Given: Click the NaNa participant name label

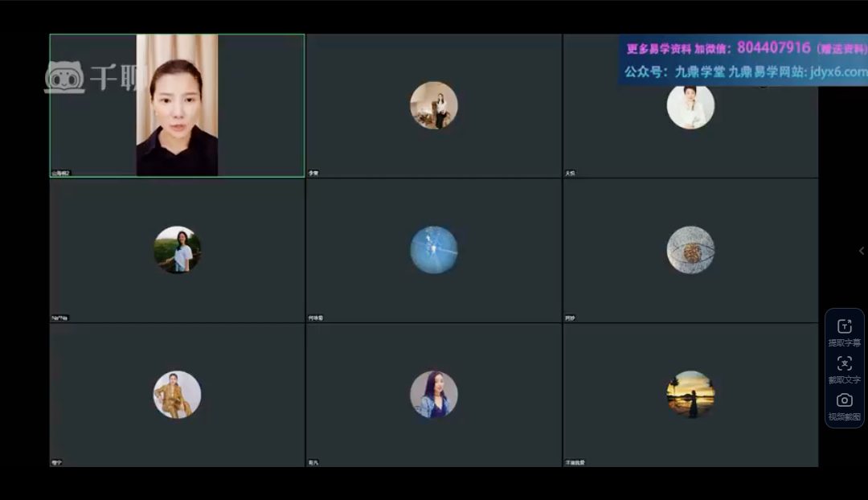Looking at the screenshot, I should [x=59, y=318].
